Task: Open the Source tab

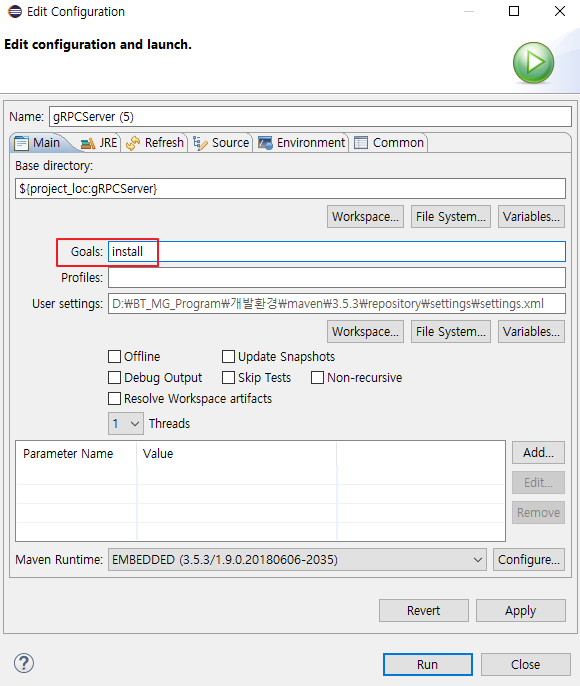Action: tap(221, 143)
